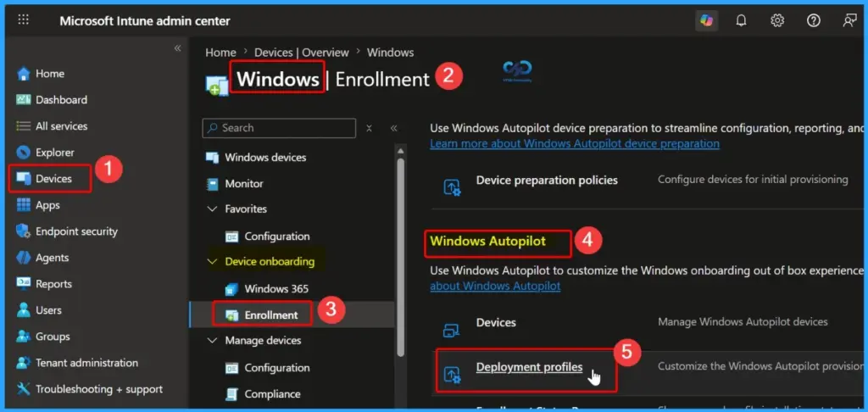868x412 pixels.
Task: Click the Deployment profiles icon
Action: 453,375
